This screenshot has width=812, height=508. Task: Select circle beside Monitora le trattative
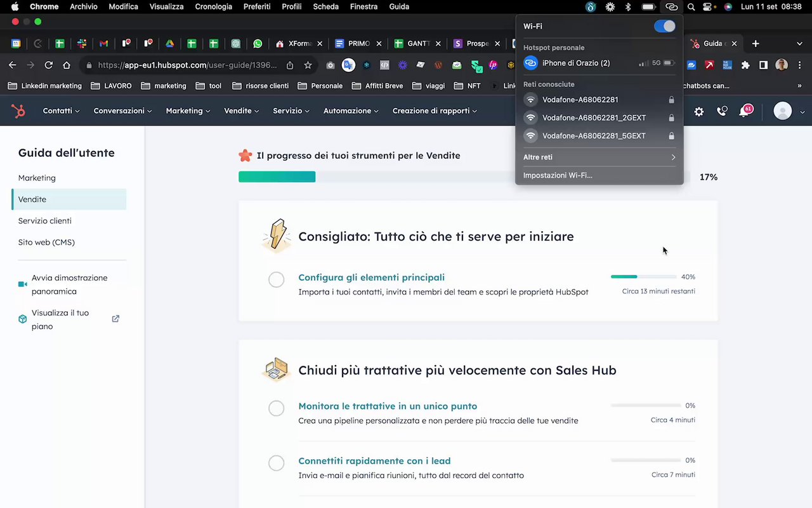click(x=276, y=408)
